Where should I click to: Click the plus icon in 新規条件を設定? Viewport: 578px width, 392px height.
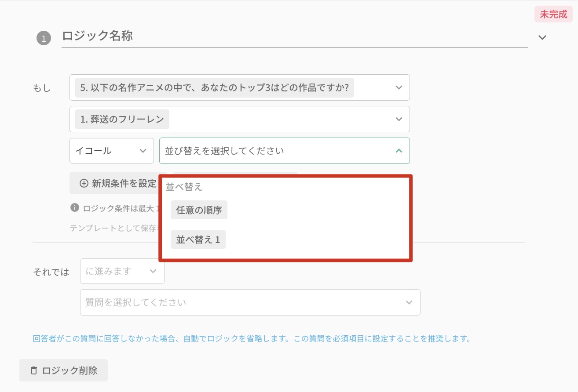[84, 183]
